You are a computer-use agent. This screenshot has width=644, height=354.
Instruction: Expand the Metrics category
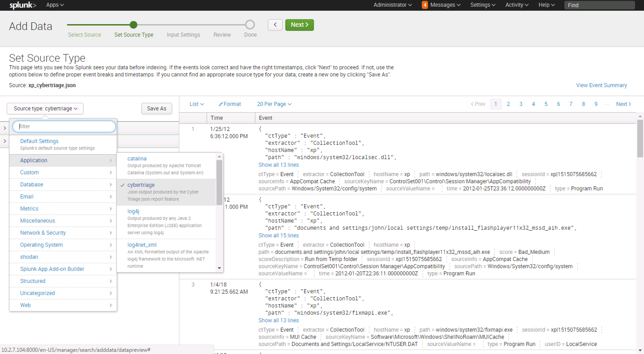coord(63,209)
